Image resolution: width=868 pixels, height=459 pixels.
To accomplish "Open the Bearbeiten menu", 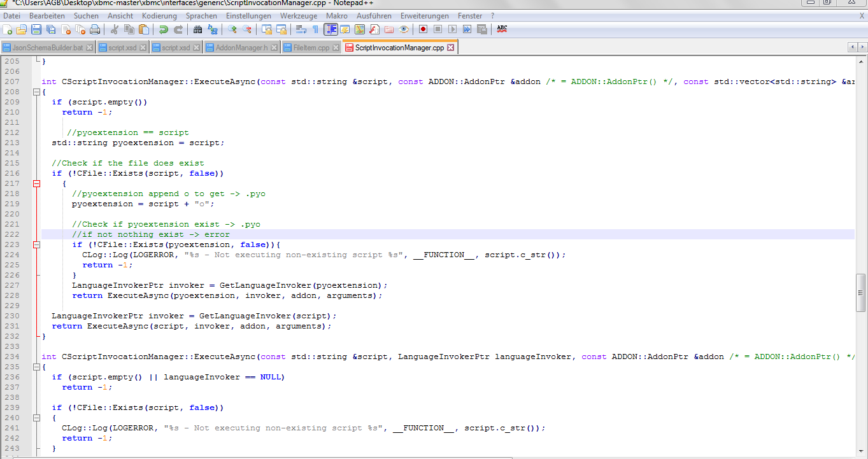I will click(47, 16).
